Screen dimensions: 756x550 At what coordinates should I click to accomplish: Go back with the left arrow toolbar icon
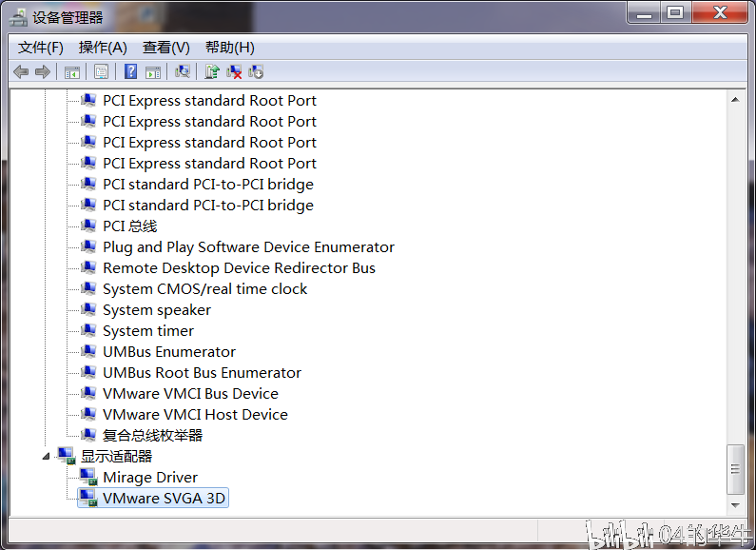click(21, 72)
